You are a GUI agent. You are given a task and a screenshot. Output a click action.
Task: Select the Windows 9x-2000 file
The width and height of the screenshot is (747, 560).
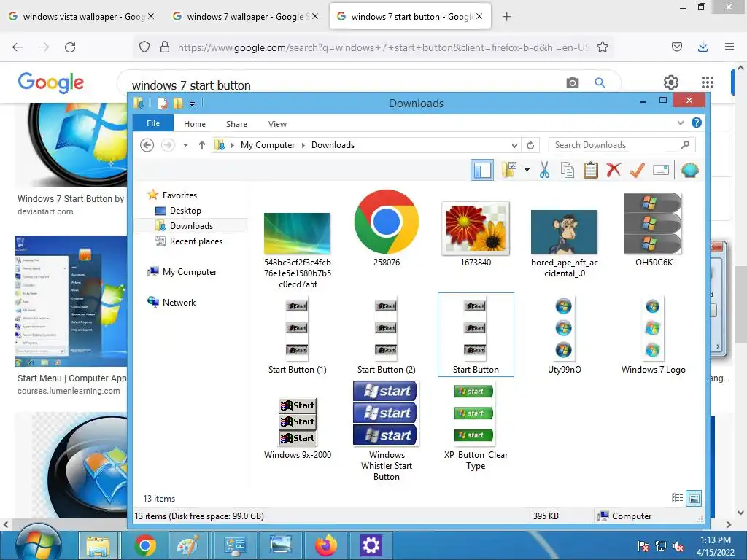point(298,427)
